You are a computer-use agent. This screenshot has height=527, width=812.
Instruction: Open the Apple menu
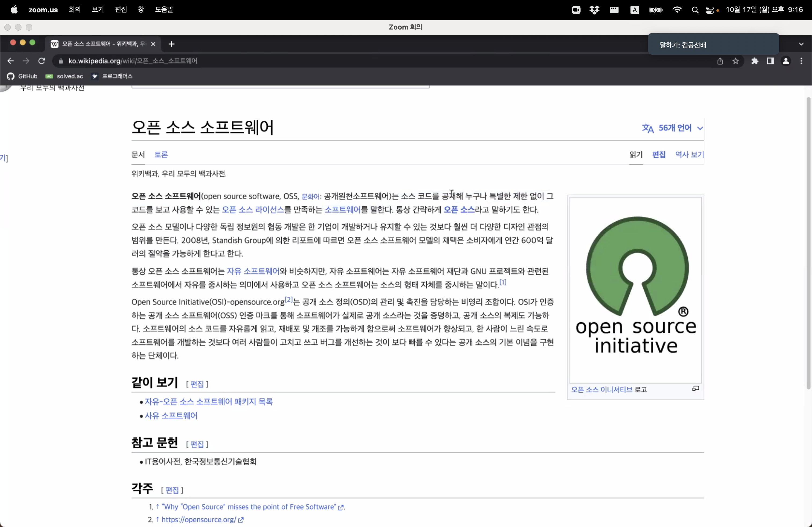(14, 10)
